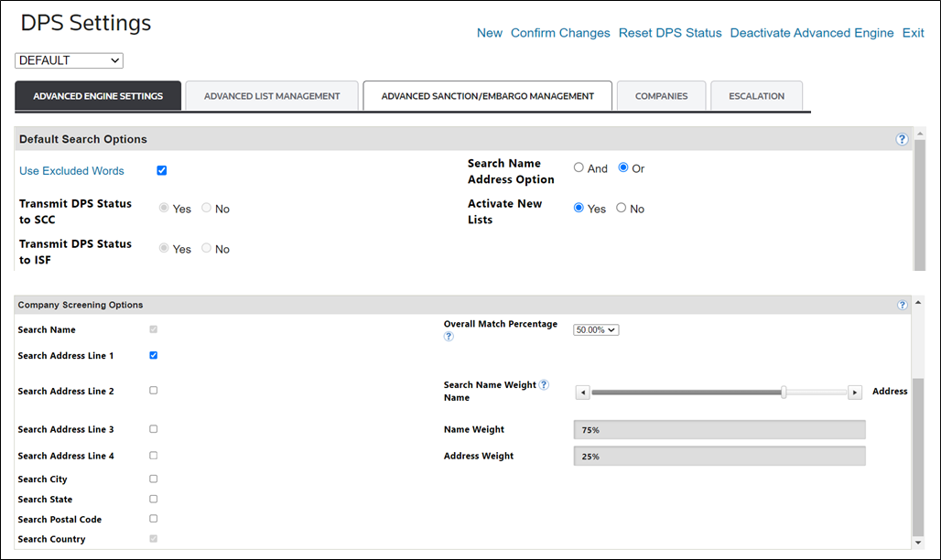This screenshot has width=941, height=560.
Task: Open Overall Match Percentage dropdown
Action: pyautogui.click(x=596, y=329)
